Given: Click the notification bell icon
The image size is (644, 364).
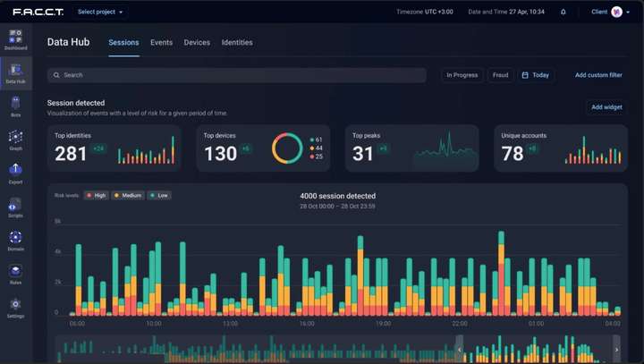Looking at the screenshot, I should point(563,13).
